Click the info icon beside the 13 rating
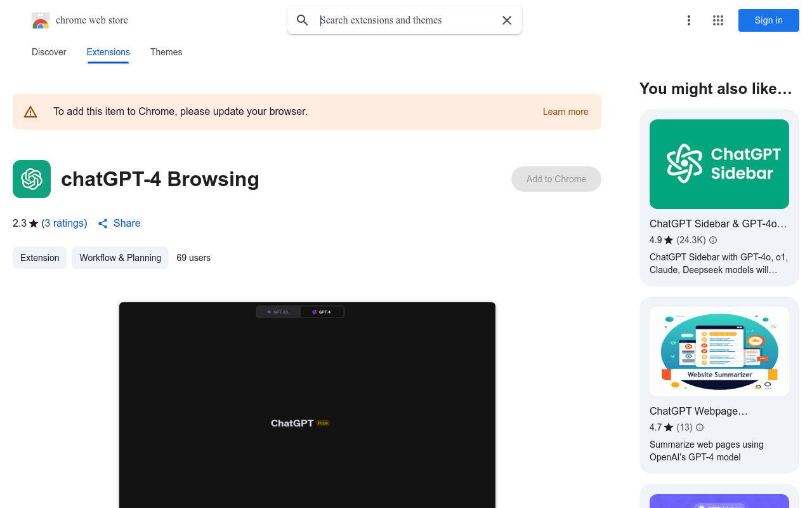Screen dimensions: 812x508 pos(699,427)
